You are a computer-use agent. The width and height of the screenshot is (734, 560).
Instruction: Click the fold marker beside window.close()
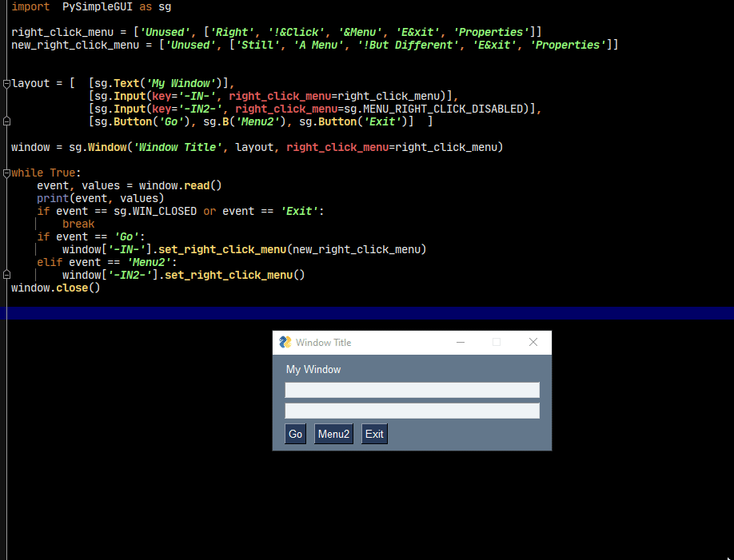(5, 274)
